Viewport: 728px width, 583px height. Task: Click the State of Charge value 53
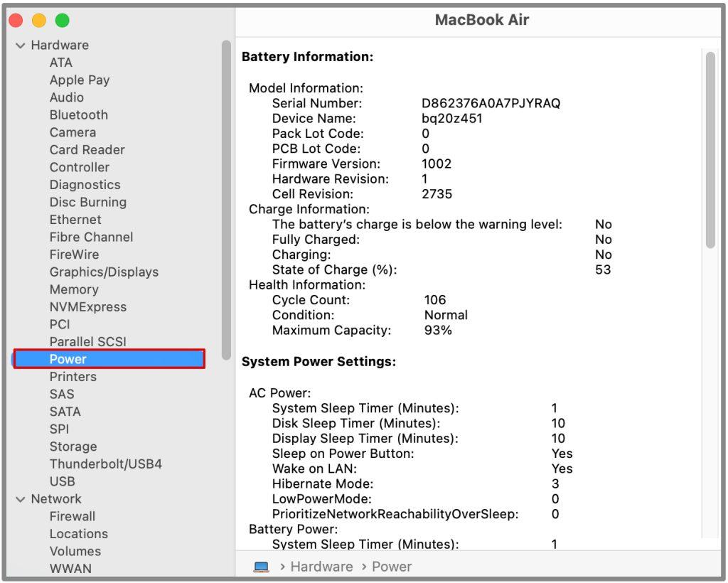tap(603, 269)
